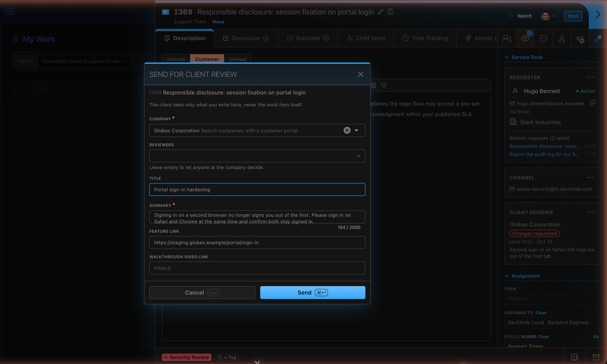Click the Assigned To value DevStride Local
607x364 pixels.
point(552,323)
